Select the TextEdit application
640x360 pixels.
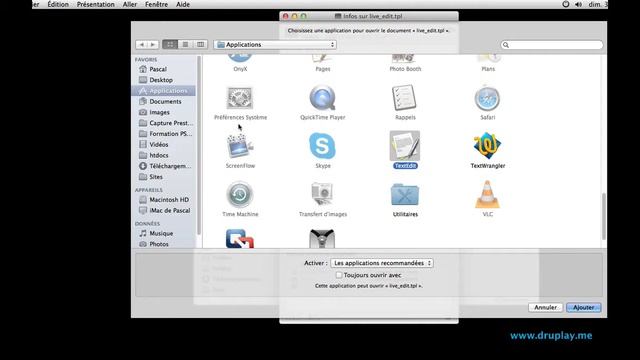coord(404,146)
